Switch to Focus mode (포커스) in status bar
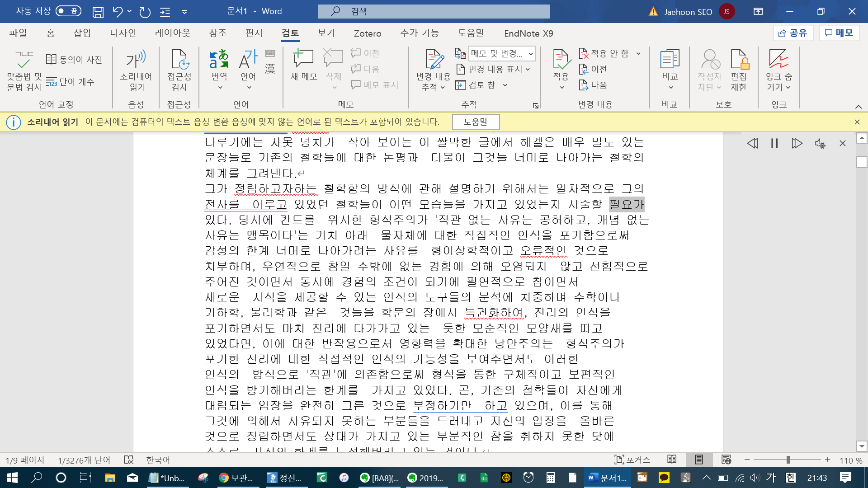Image resolution: width=868 pixels, height=488 pixels. coord(632,460)
